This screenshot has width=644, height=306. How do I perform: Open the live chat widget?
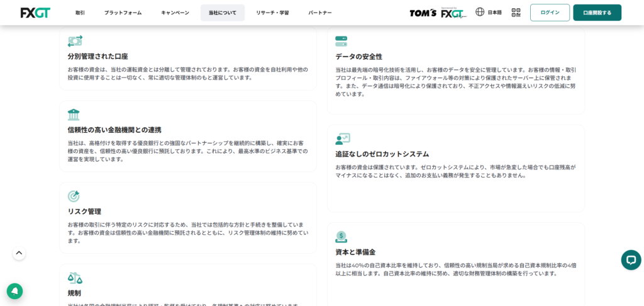631,260
